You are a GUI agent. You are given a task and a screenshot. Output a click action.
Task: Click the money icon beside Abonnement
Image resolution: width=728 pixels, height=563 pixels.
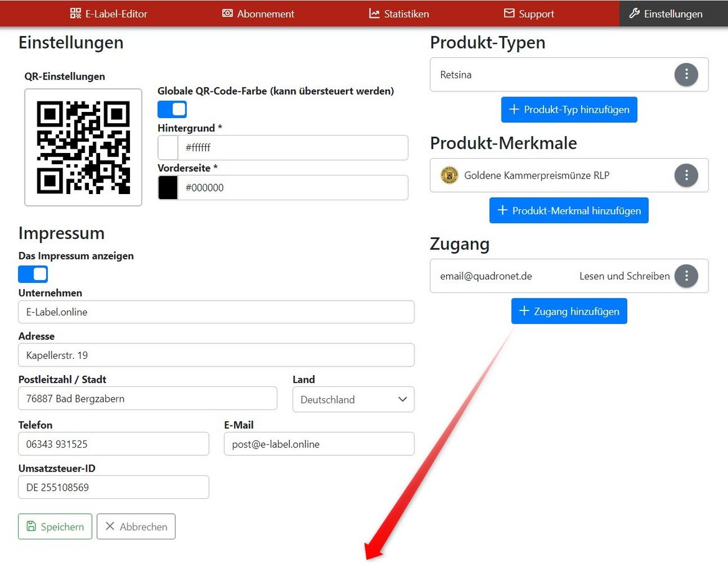point(228,13)
